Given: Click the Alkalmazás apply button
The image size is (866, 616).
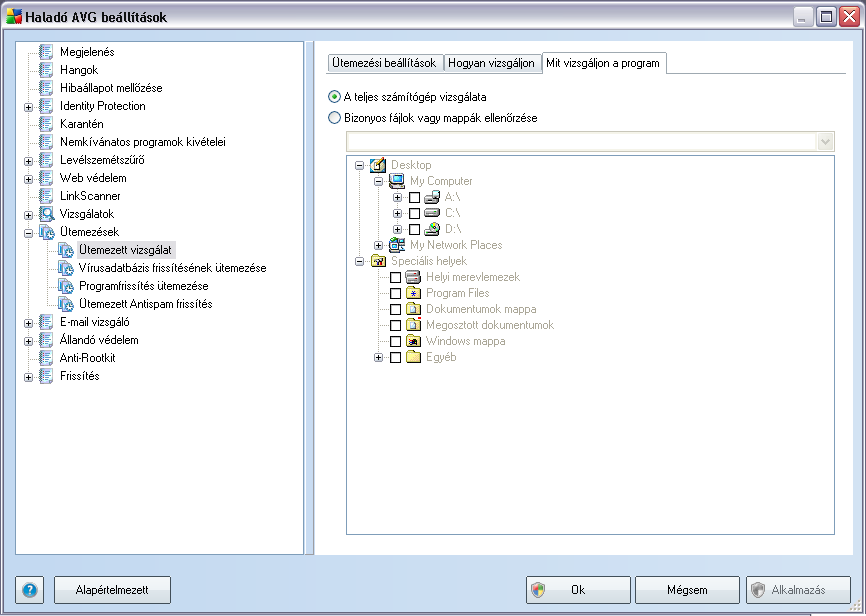Looking at the screenshot, I should point(798,590).
